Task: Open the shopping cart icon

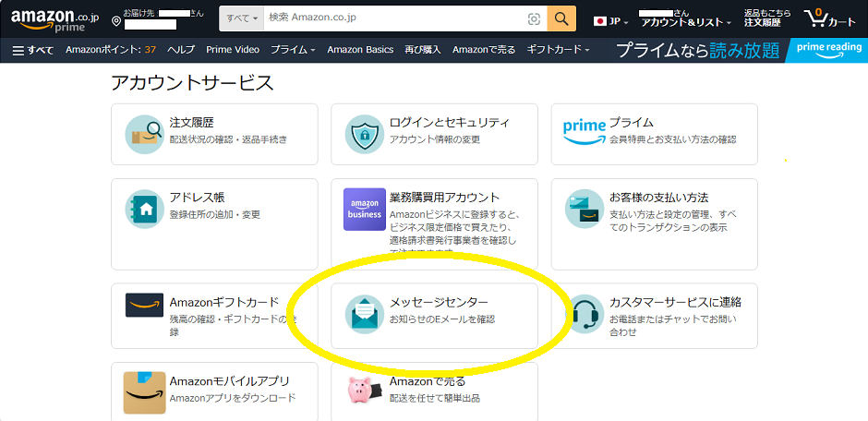Action: click(815, 18)
